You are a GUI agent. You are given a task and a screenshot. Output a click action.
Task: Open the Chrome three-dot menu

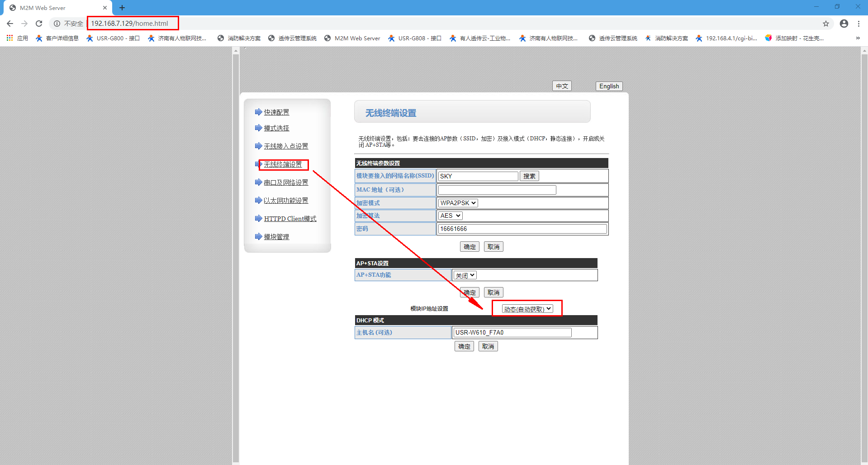pyautogui.click(x=859, y=24)
